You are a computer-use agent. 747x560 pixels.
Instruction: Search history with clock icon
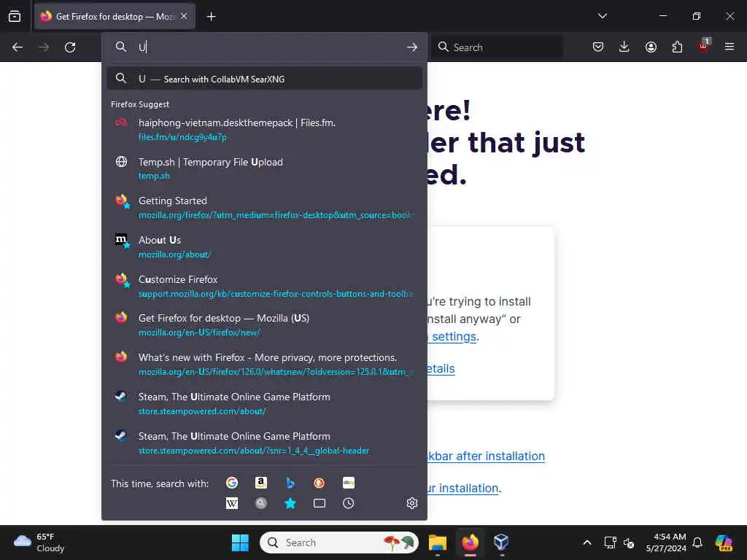[x=348, y=503]
